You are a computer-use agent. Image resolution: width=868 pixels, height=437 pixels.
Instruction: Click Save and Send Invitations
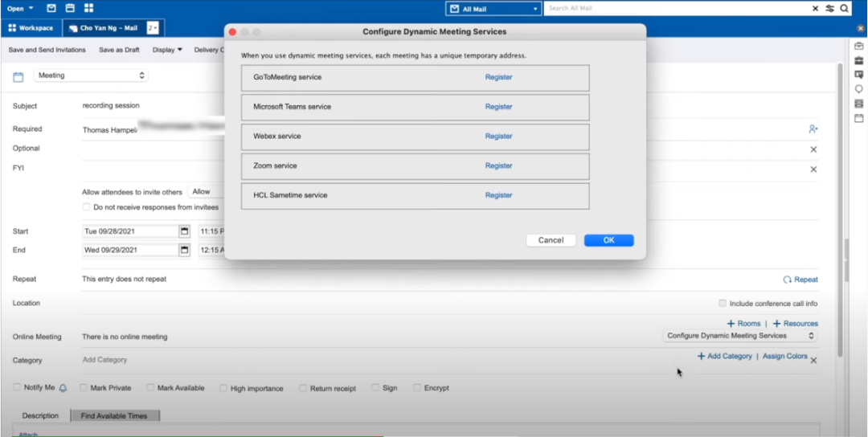(47, 50)
